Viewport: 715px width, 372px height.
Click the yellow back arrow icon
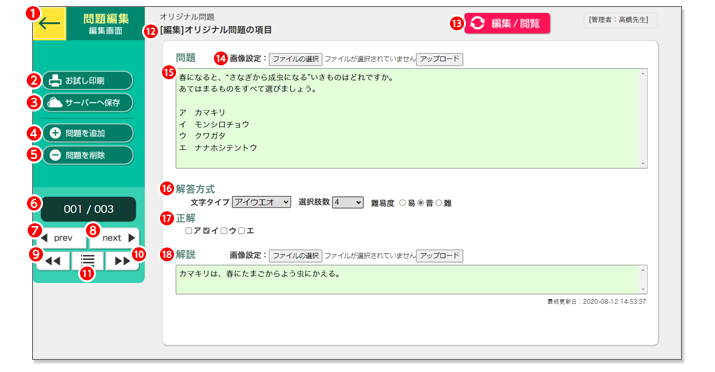49,23
